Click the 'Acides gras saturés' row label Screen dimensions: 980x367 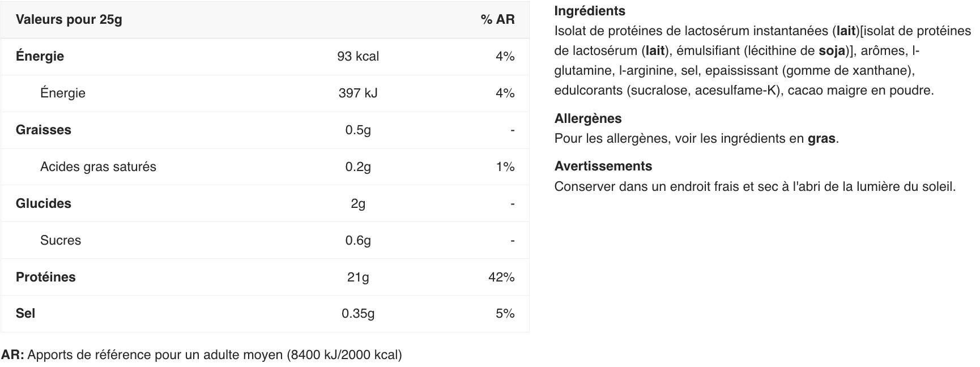[98, 167]
